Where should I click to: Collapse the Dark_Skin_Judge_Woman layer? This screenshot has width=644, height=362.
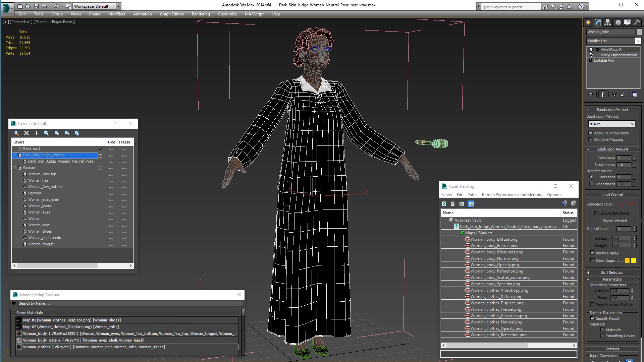pos(14,155)
